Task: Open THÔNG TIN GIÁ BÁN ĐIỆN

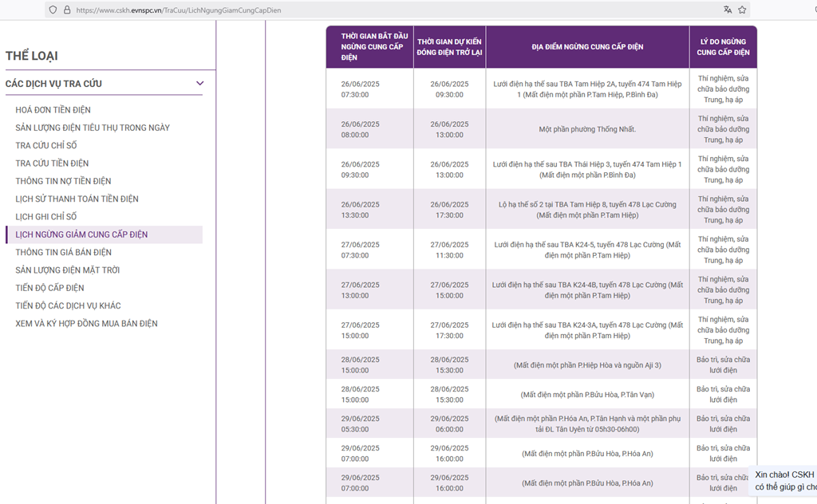Action: click(63, 253)
